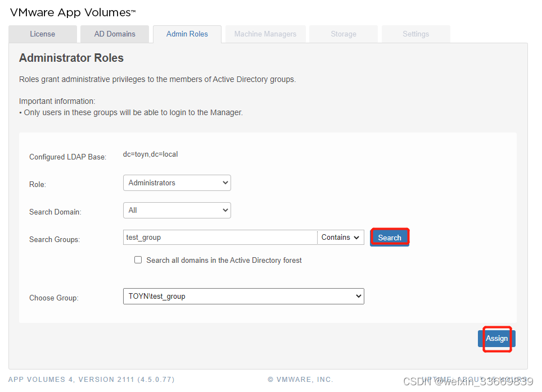Open the Settings tab
542x392 pixels.
(416, 34)
